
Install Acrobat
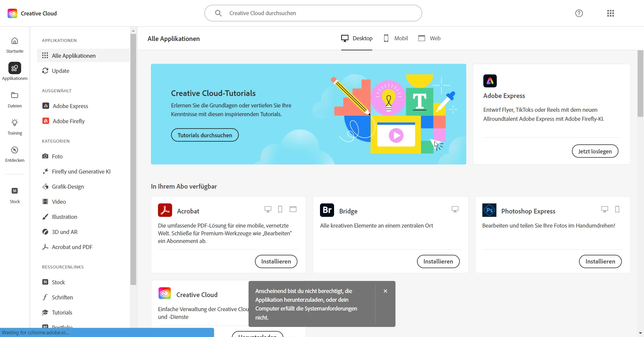(x=276, y=261)
